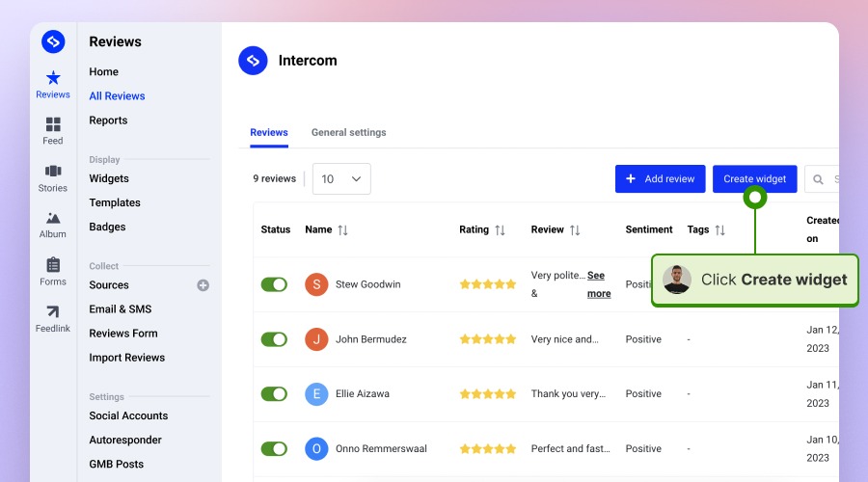
Task: Select the Reviews star icon
Action: (x=53, y=78)
